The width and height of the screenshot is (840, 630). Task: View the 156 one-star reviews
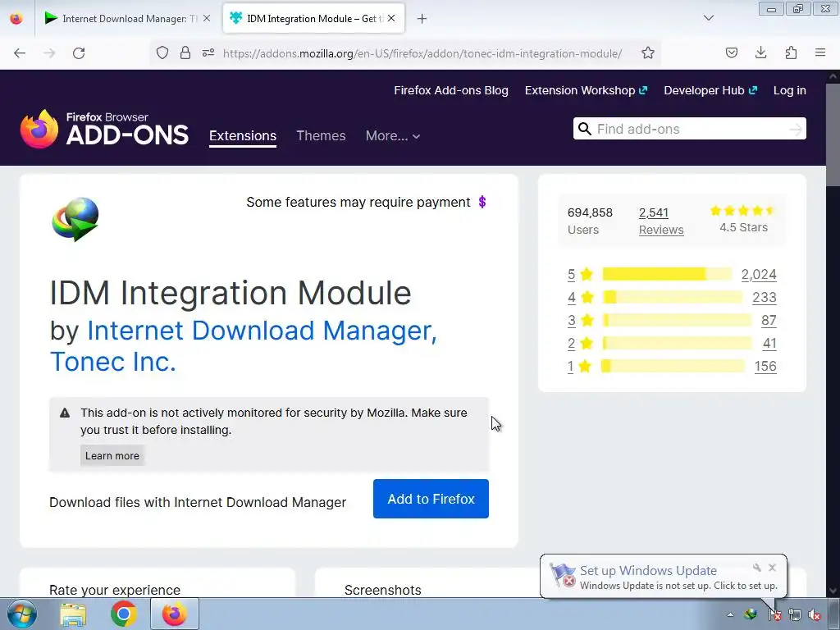point(765,367)
